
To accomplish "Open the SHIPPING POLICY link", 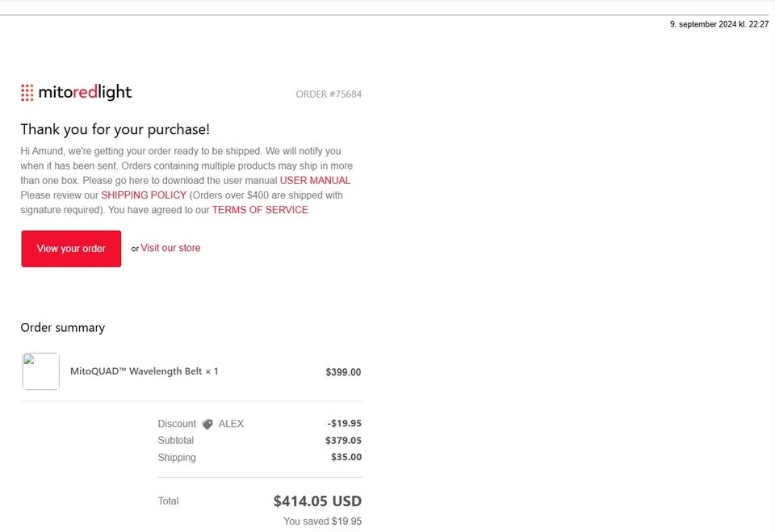I will [x=144, y=195].
